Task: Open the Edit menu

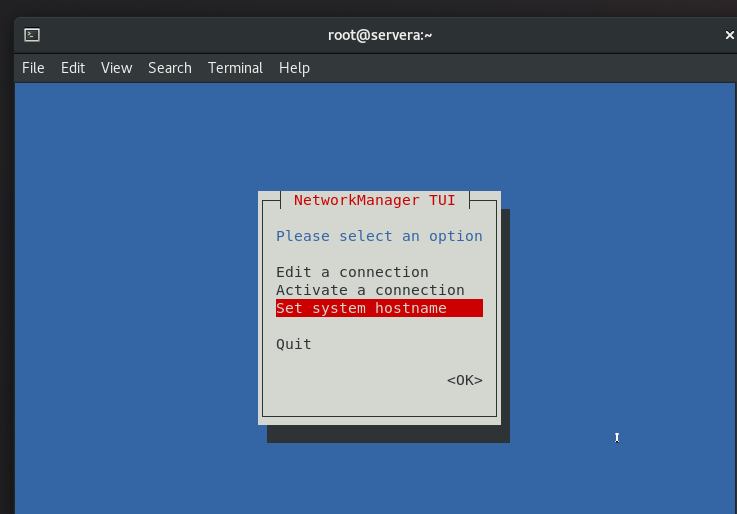Action: click(x=73, y=68)
